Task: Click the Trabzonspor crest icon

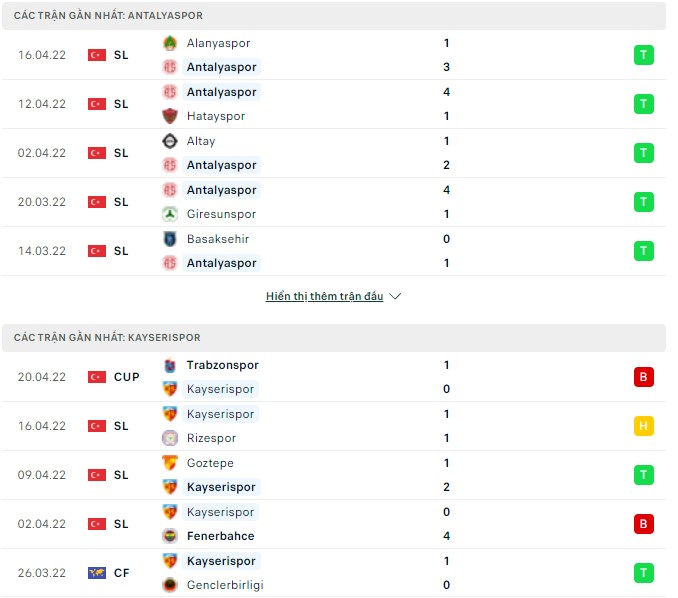Action: [170, 365]
